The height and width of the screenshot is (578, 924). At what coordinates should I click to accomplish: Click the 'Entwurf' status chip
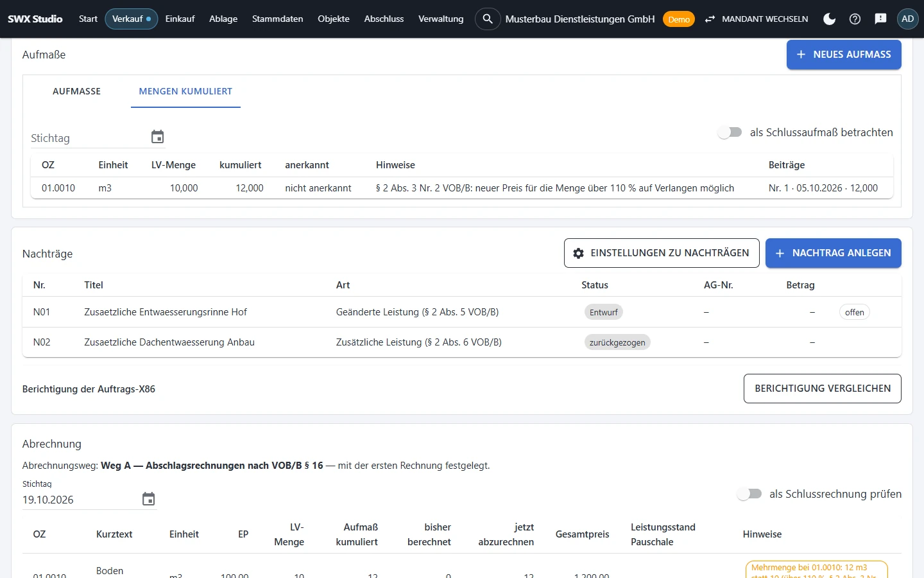point(604,312)
